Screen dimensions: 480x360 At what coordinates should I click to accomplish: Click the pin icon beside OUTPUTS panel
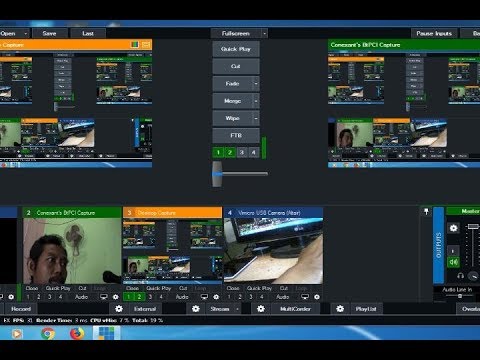coord(426,212)
